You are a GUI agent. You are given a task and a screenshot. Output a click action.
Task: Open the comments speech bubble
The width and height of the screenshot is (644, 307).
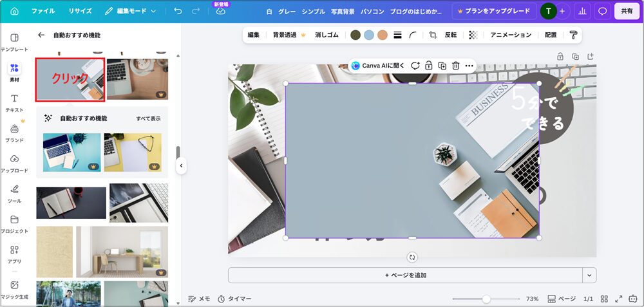click(x=603, y=12)
